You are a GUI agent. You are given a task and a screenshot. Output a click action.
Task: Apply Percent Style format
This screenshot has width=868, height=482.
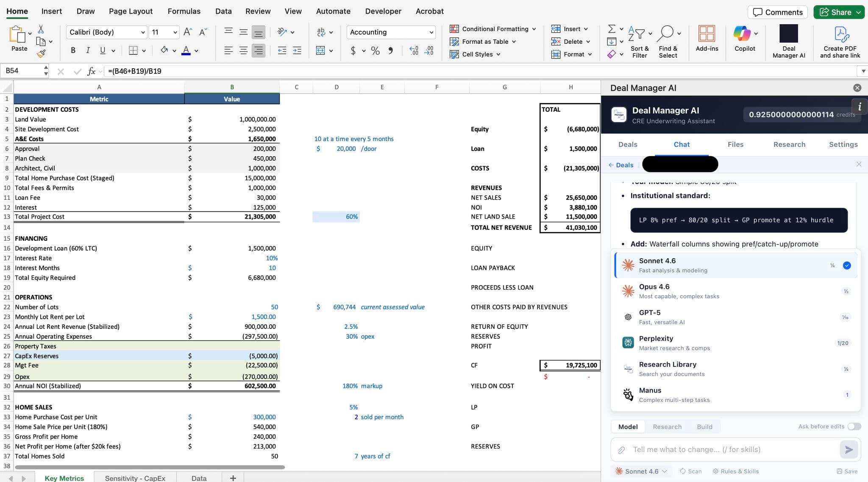point(375,51)
